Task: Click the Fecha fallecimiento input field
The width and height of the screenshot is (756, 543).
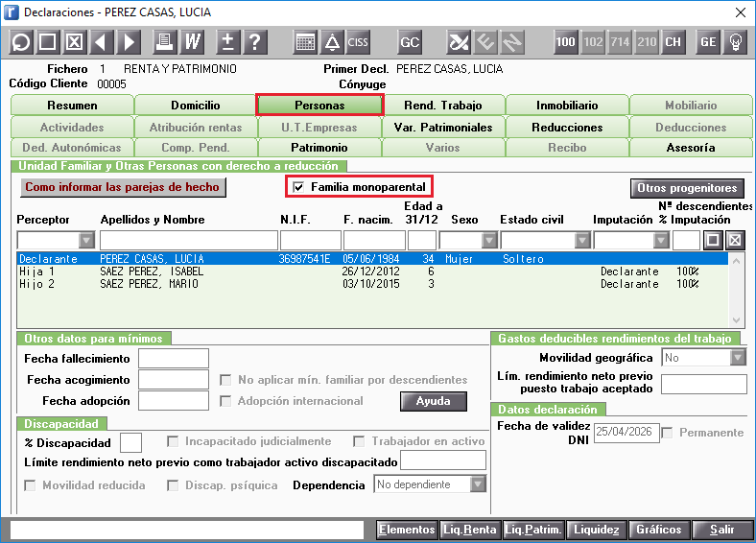Action: coord(174,358)
